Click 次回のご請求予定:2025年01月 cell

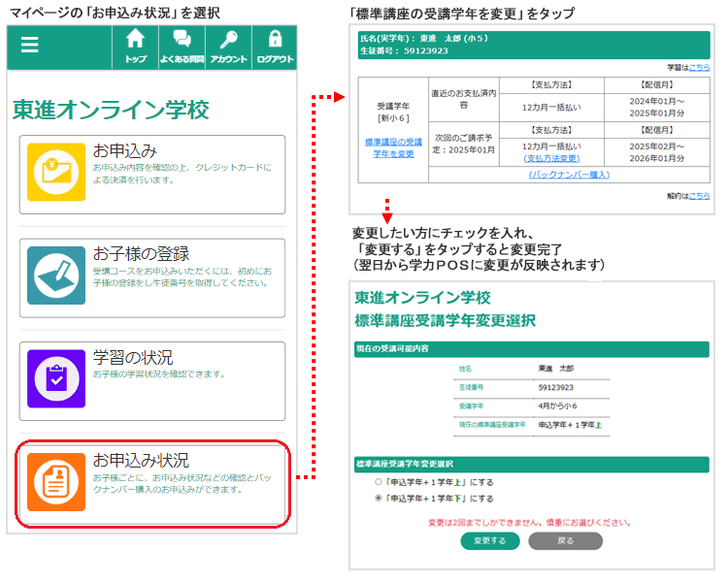[463, 145]
